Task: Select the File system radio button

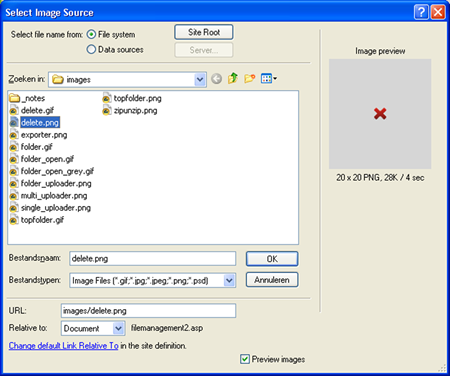Action: pyautogui.click(x=91, y=34)
